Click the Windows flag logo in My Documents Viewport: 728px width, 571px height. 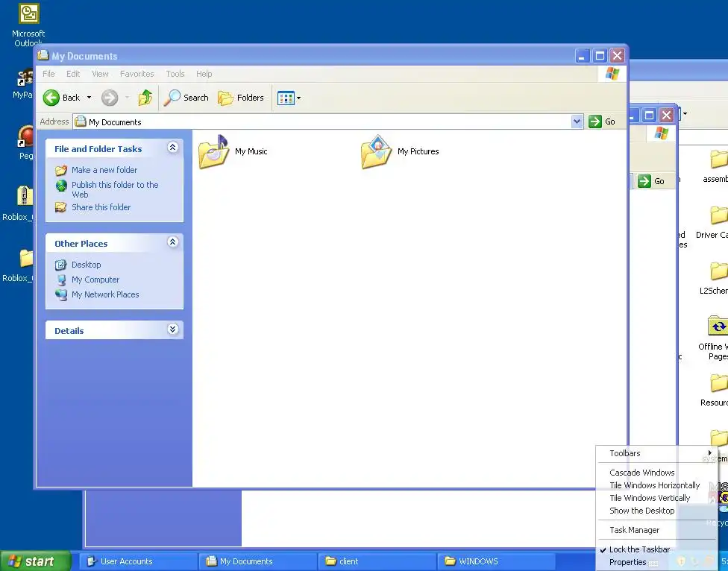pos(612,74)
